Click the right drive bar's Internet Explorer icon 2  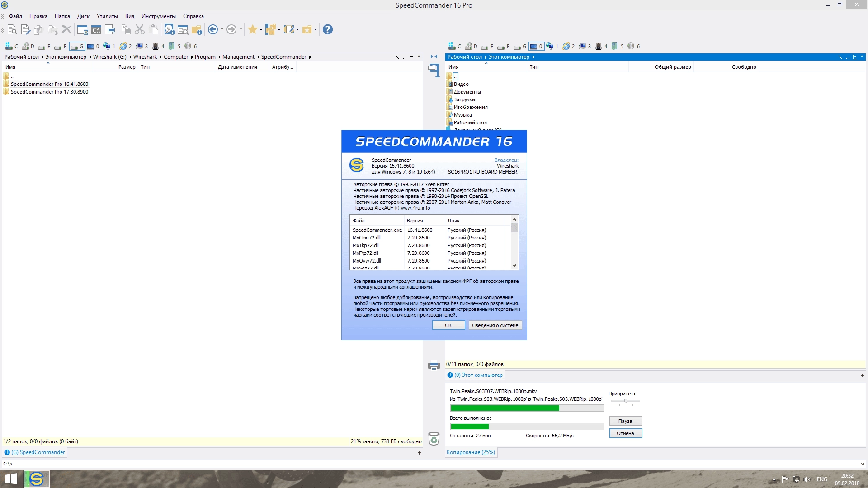point(569,46)
